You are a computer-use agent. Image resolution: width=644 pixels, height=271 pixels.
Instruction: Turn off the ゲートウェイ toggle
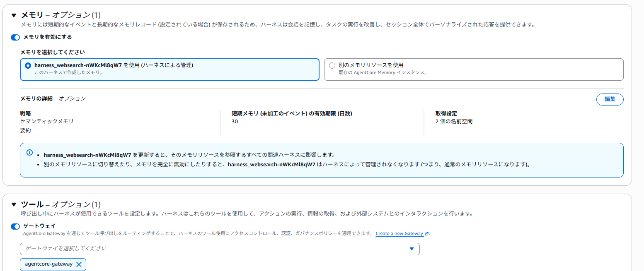pyautogui.click(x=15, y=226)
